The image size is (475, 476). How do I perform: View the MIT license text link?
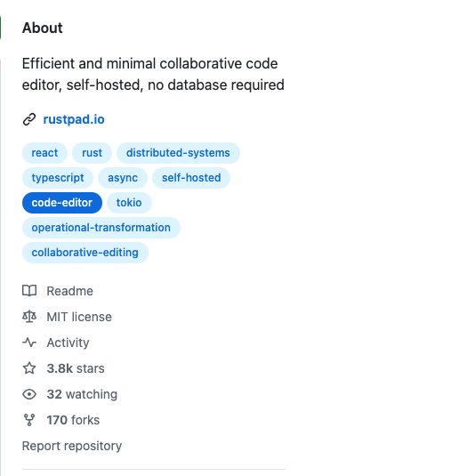coord(79,317)
